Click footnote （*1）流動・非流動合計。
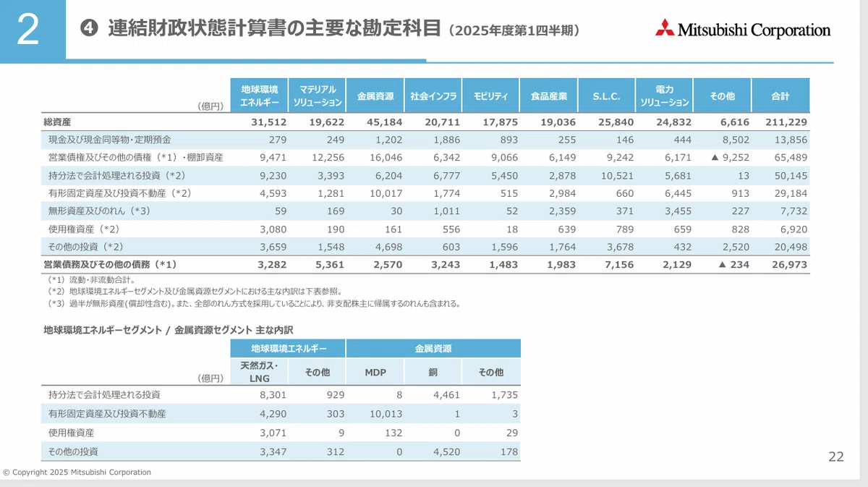 (91, 279)
